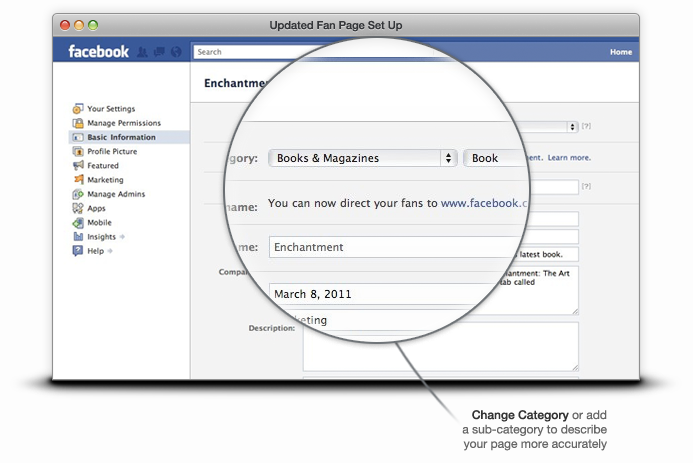
Task: Open Insights link in sidebar
Action: click(x=101, y=237)
